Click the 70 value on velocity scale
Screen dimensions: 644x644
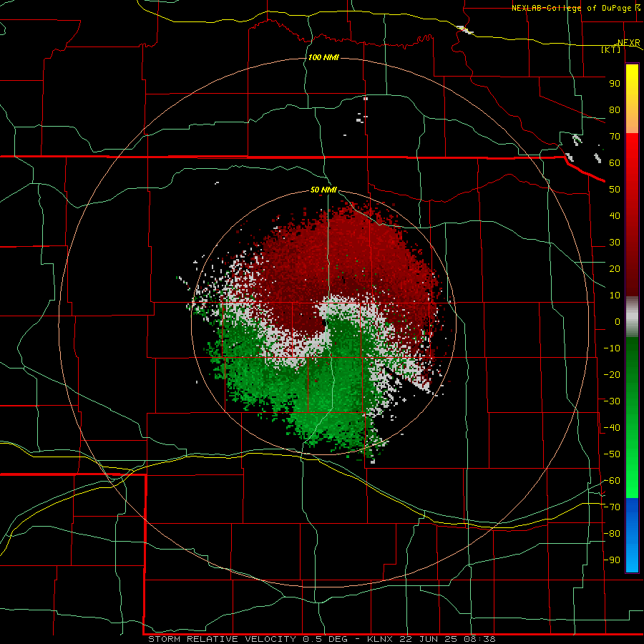615,137
